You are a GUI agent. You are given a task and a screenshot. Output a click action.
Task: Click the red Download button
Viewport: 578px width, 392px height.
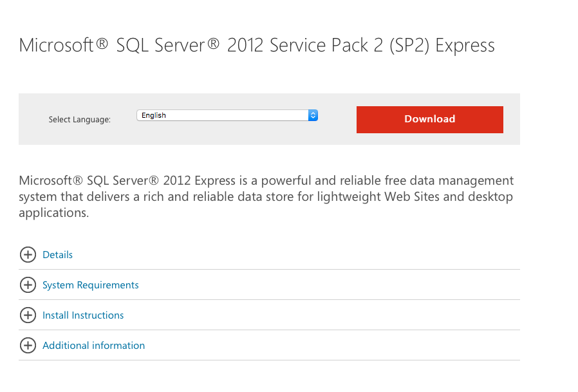click(429, 120)
